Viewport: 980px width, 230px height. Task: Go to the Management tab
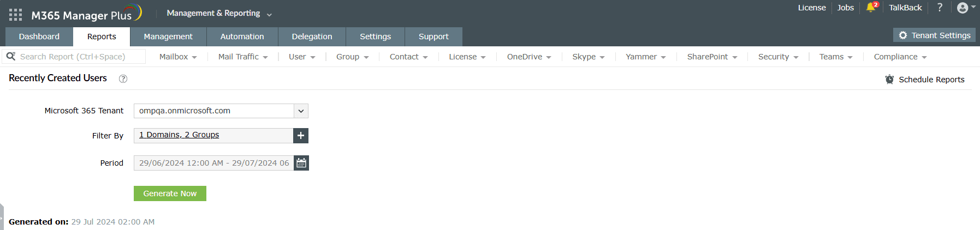tap(168, 37)
